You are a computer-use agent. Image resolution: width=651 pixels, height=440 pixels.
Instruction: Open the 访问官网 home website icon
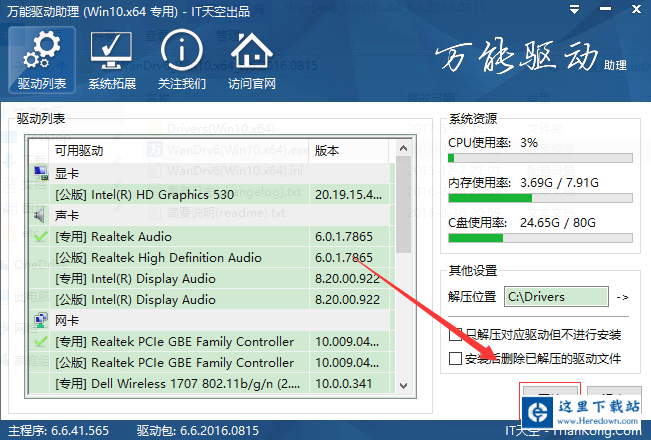(252, 61)
